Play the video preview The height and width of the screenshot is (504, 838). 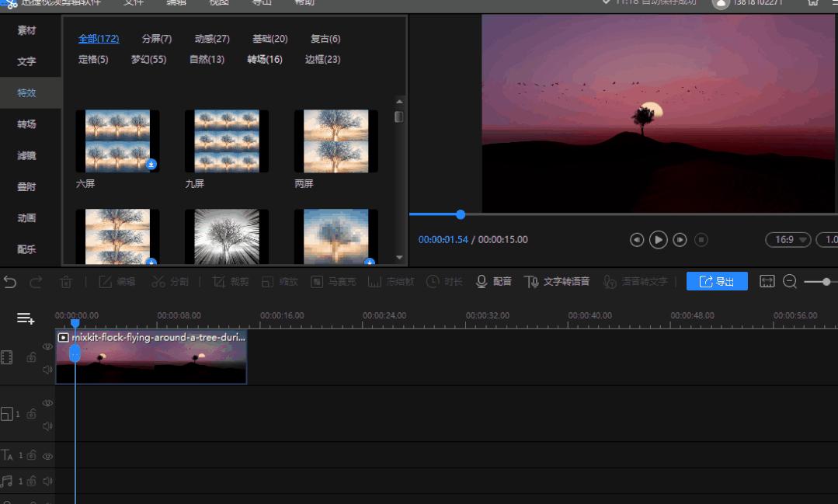(x=658, y=240)
